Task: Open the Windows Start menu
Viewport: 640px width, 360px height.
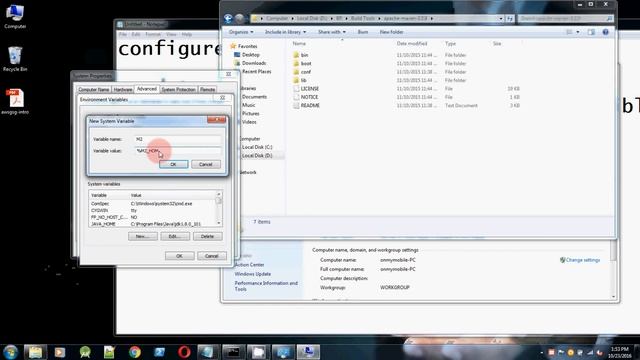Action: (10, 352)
